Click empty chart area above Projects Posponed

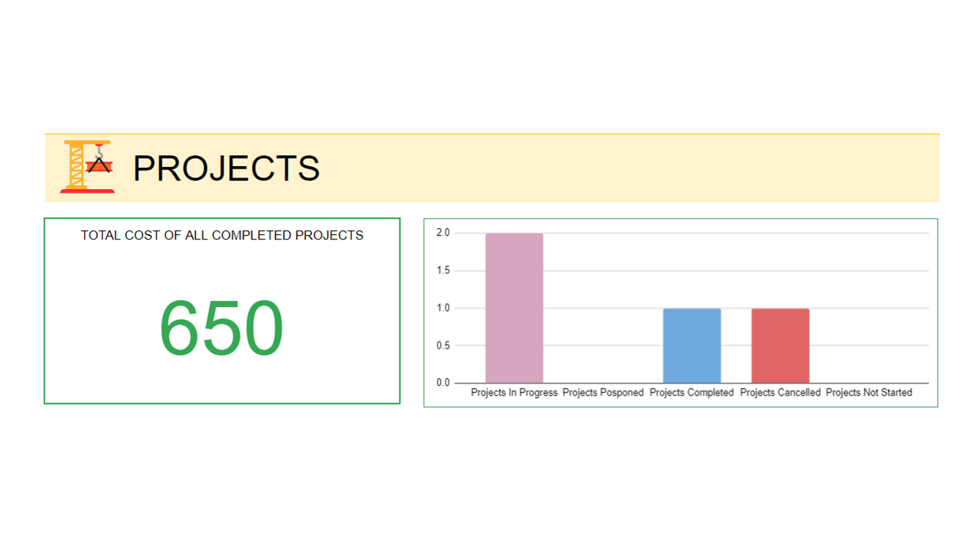click(x=603, y=308)
